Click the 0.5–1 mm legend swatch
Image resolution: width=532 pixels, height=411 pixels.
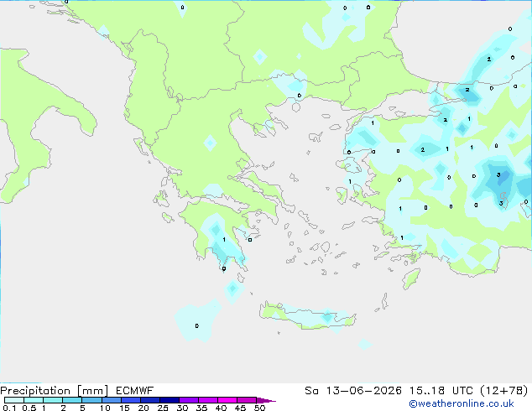click(34, 400)
